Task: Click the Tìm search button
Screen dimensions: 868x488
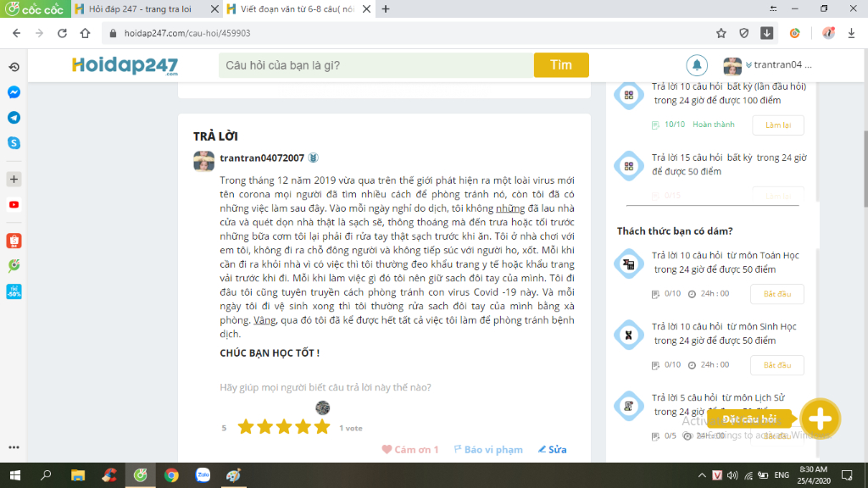Action: coord(561,65)
